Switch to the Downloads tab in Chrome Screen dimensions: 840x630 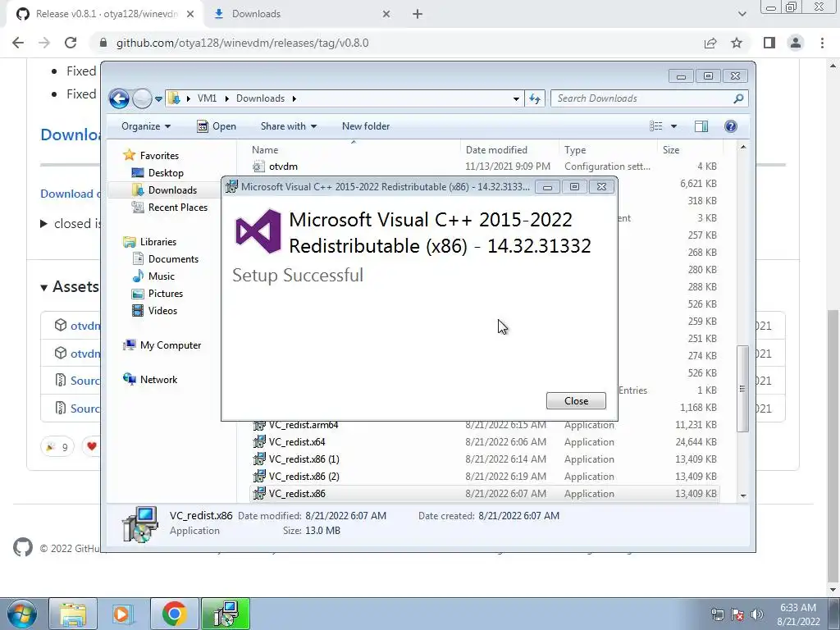[302, 14]
